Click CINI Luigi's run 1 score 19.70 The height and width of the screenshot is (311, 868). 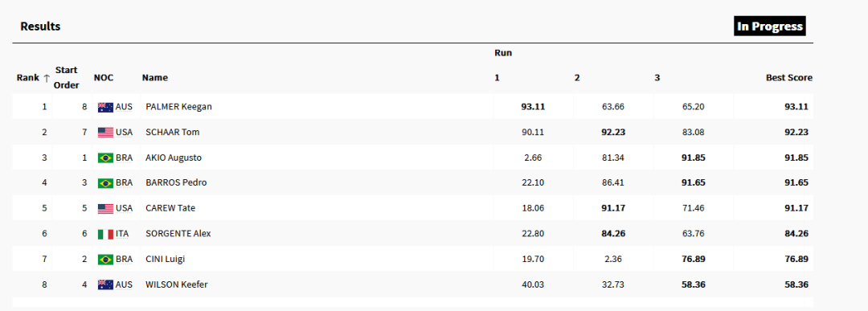coord(533,259)
